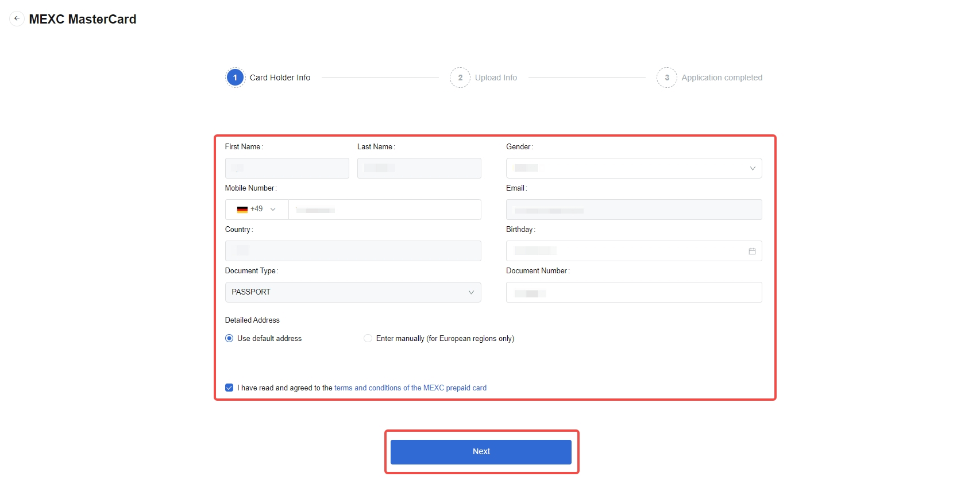Click the Birthday date field
The height and width of the screenshot is (484, 980).
[x=634, y=251]
